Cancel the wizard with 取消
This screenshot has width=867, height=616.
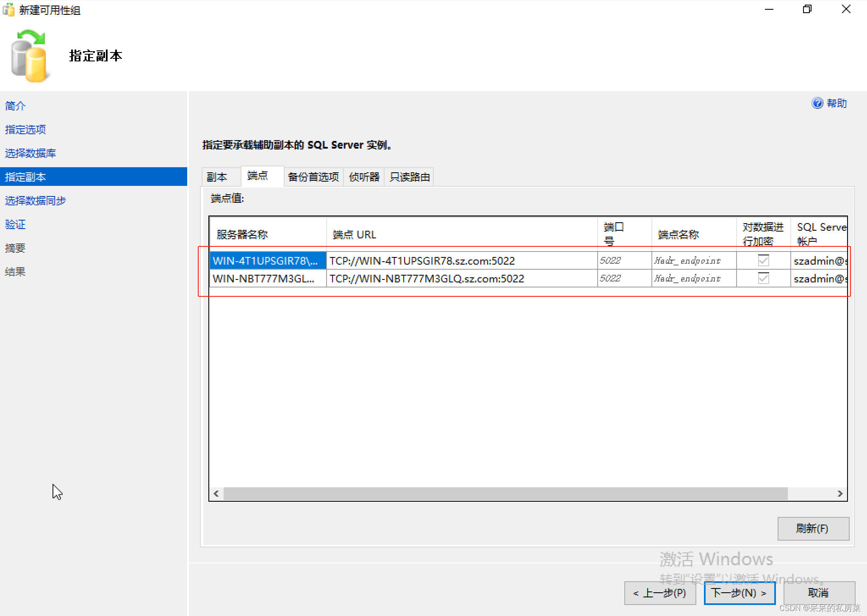tap(819, 593)
